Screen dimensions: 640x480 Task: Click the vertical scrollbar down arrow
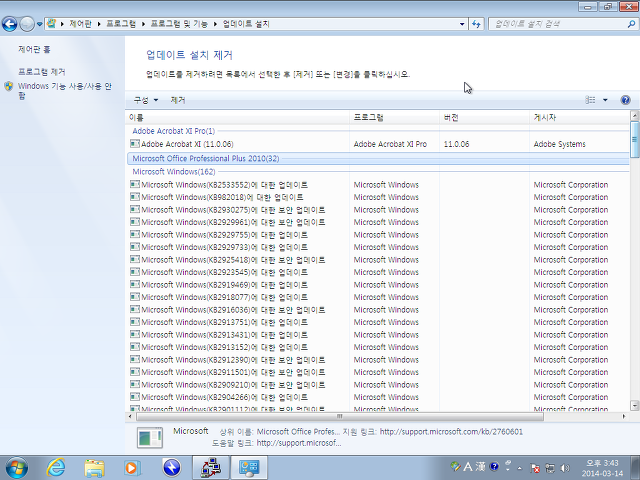point(634,405)
